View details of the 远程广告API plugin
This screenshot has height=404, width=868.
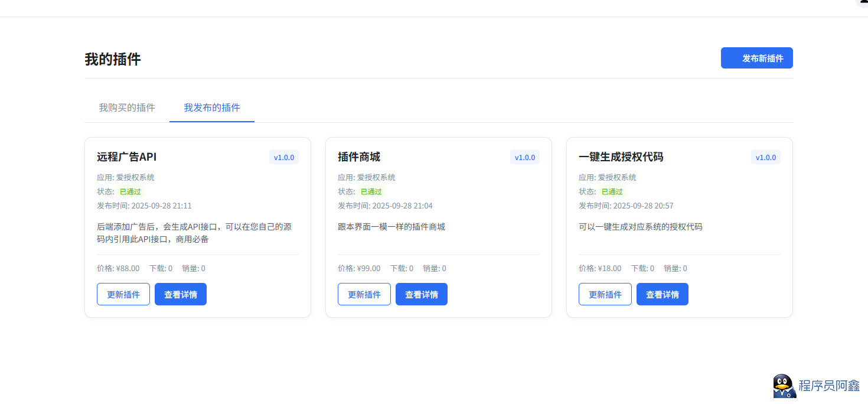181,294
